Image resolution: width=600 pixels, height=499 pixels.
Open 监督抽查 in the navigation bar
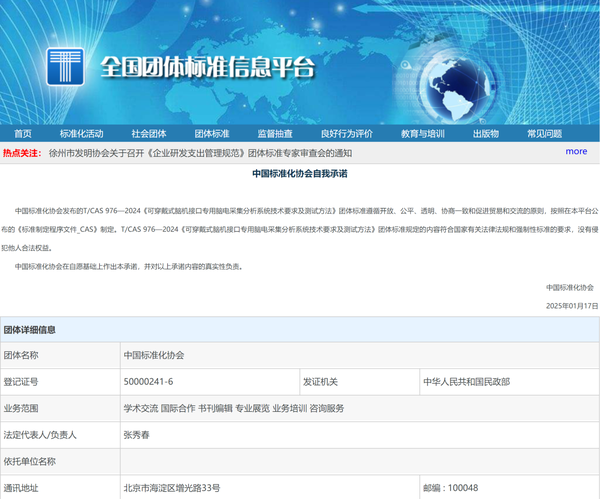tap(275, 134)
